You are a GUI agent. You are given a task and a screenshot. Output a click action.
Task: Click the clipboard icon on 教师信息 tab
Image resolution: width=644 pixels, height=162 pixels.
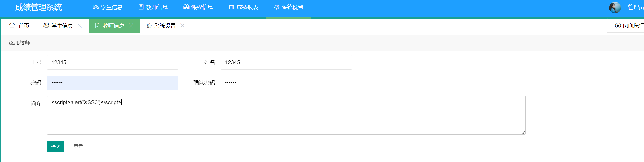98,25
